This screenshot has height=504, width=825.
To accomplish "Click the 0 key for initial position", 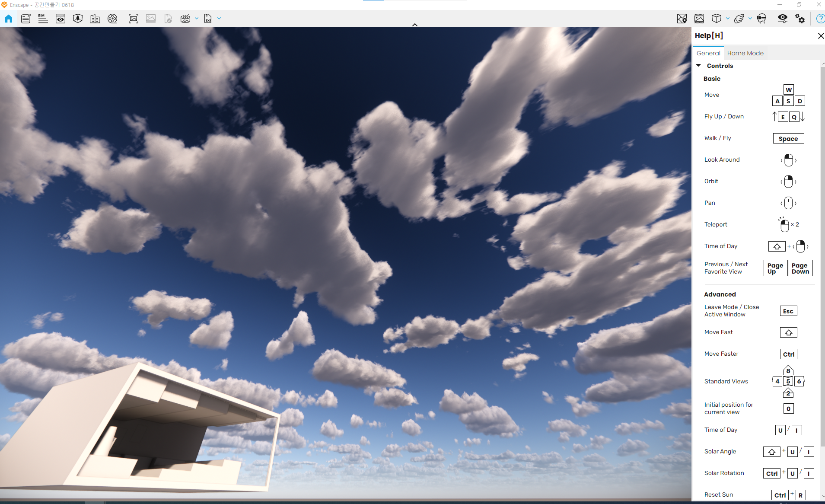I will coord(788,408).
